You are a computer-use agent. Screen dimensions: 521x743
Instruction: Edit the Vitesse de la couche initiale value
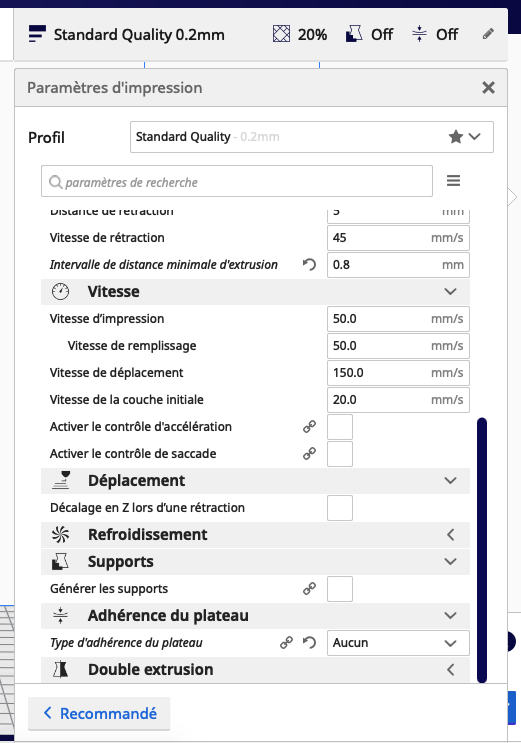coord(398,399)
